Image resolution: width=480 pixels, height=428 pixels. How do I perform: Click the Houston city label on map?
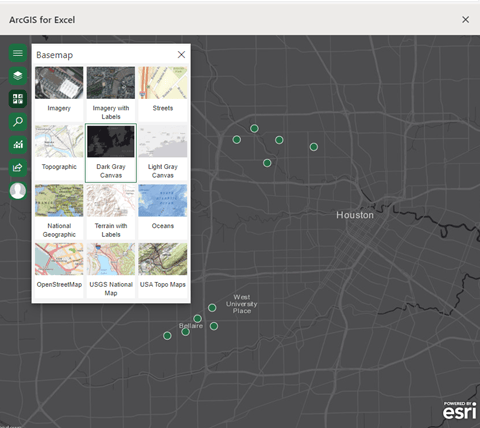coord(355,215)
